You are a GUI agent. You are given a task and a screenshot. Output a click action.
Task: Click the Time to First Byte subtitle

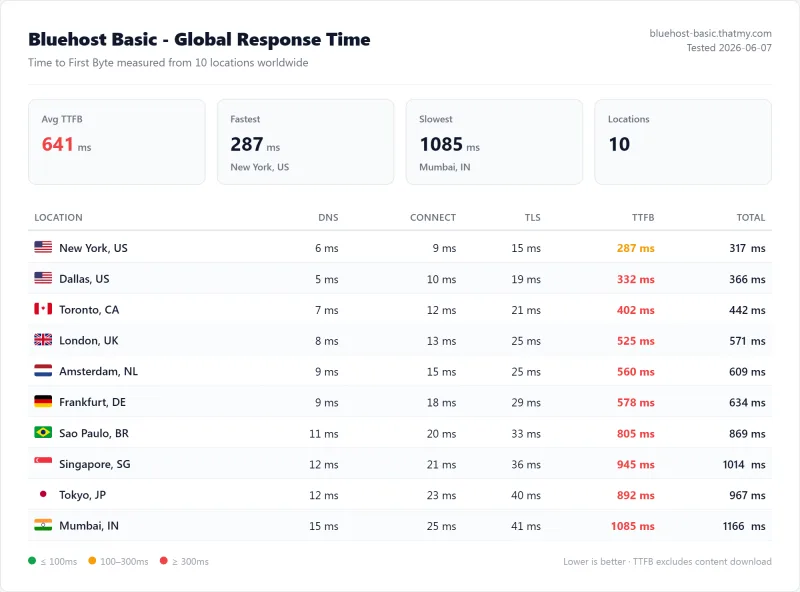168,63
